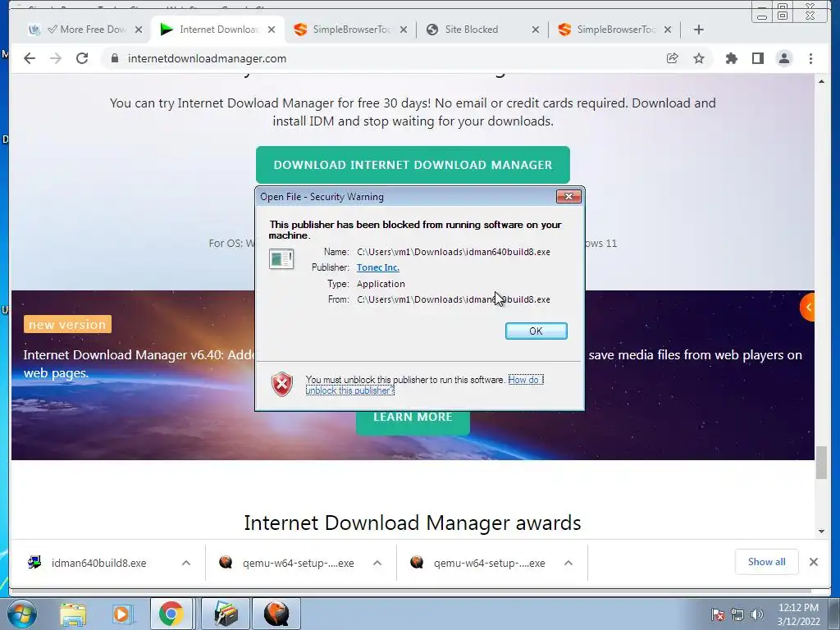The width and height of the screenshot is (840, 630).
Task: Open the Chrome profile avatar
Action: click(x=783, y=58)
